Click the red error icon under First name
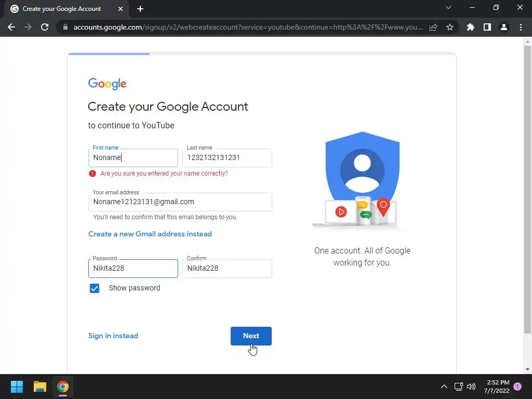Viewport: 532px width, 399px height. 92,174
